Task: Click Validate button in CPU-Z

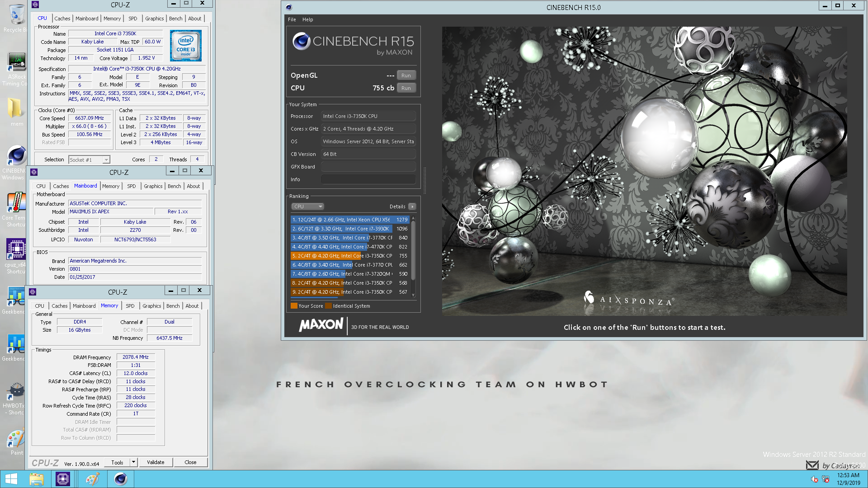Action: [156, 462]
